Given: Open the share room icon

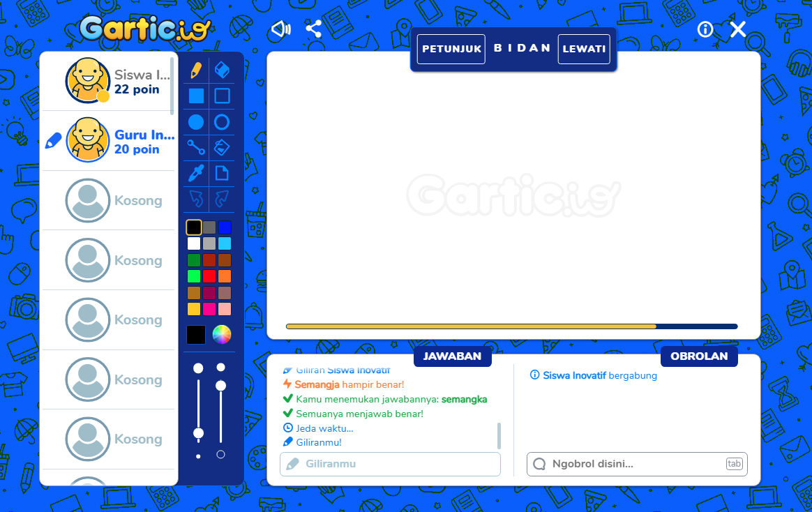Looking at the screenshot, I should point(313,29).
